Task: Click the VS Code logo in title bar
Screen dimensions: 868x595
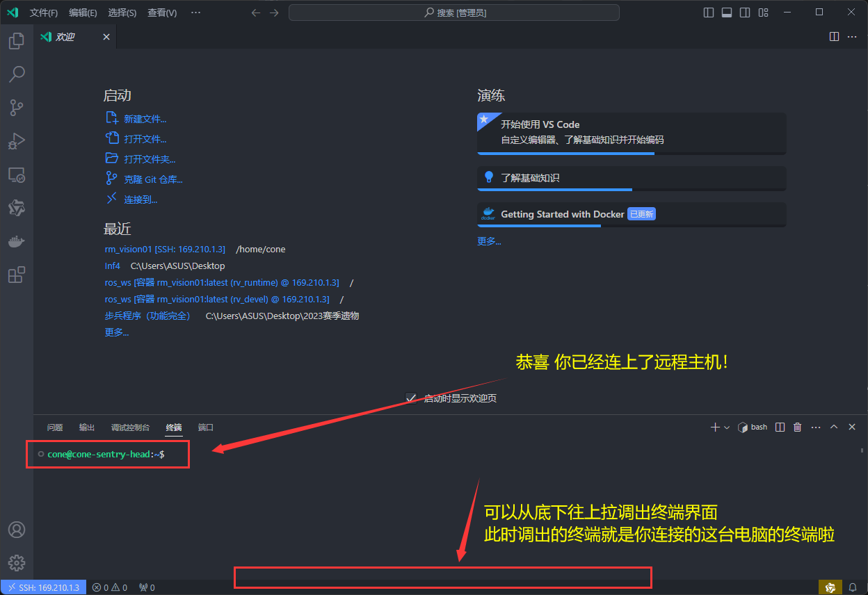Action: point(13,13)
